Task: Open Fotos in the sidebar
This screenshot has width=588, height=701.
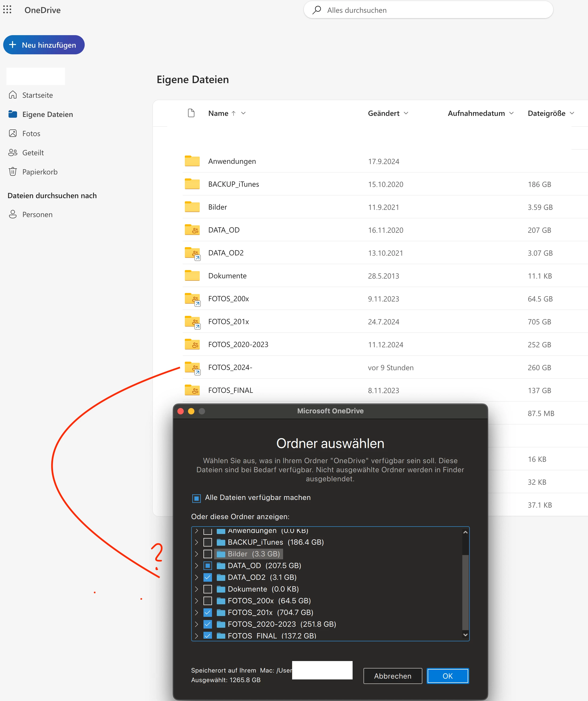Action: 31,133
